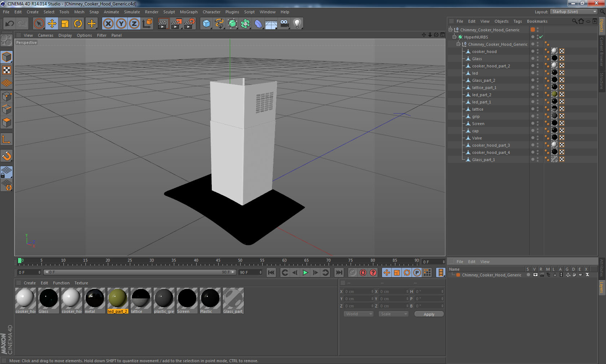This screenshot has width=606, height=364.
Task: Activate the Move tool in the top toolbar
Action: pos(52,24)
